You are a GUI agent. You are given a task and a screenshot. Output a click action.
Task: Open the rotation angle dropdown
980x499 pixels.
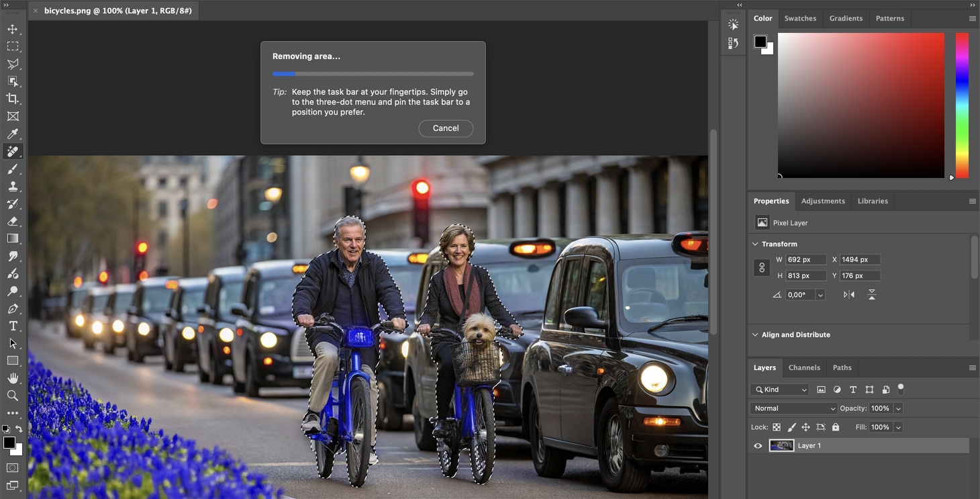[820, 295]
